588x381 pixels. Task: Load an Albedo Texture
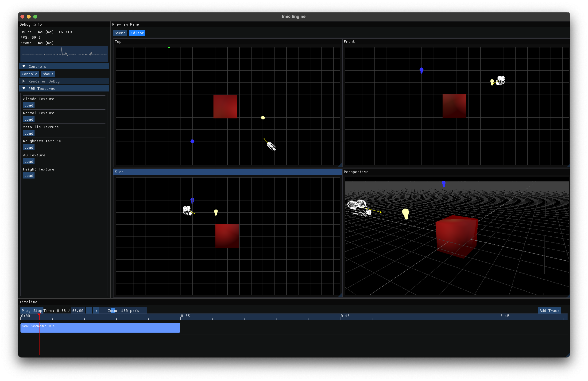[x=29, y=105]
